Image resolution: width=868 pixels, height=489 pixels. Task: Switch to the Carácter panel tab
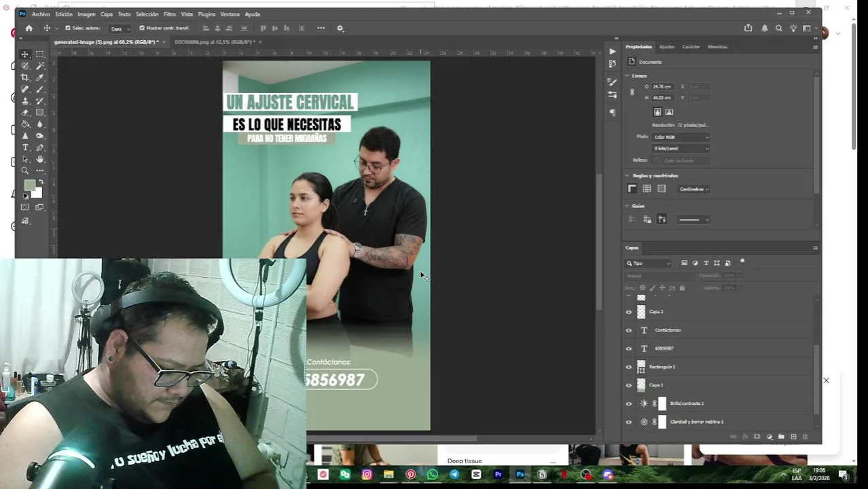[691, 47]
